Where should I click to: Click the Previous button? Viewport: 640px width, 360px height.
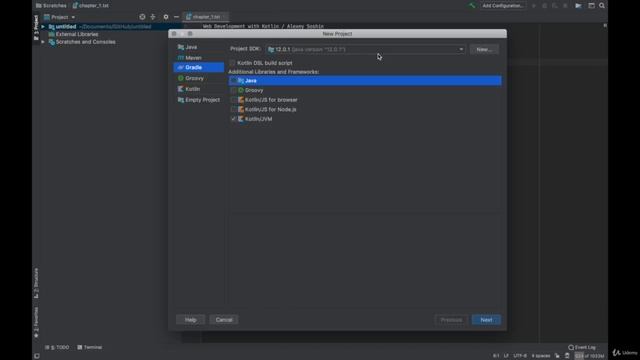451,320
